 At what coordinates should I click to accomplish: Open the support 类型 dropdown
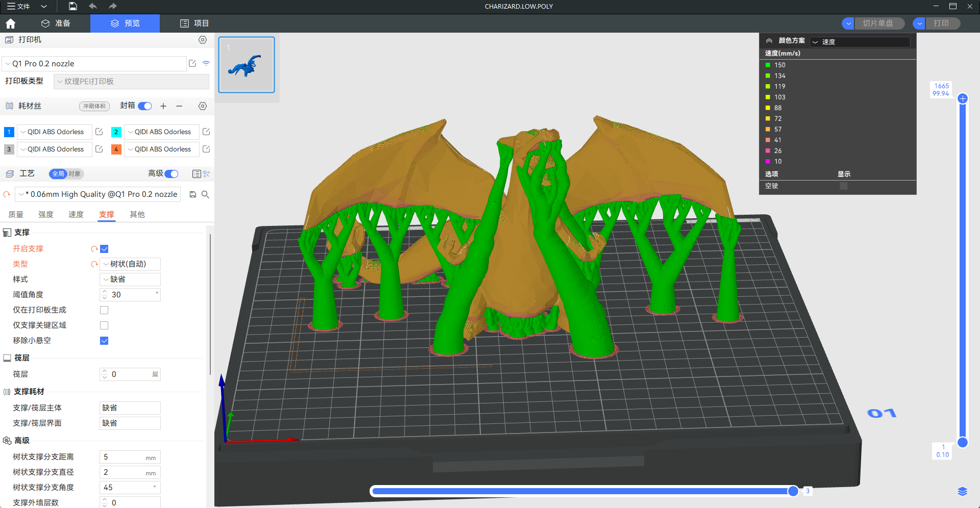130,264
